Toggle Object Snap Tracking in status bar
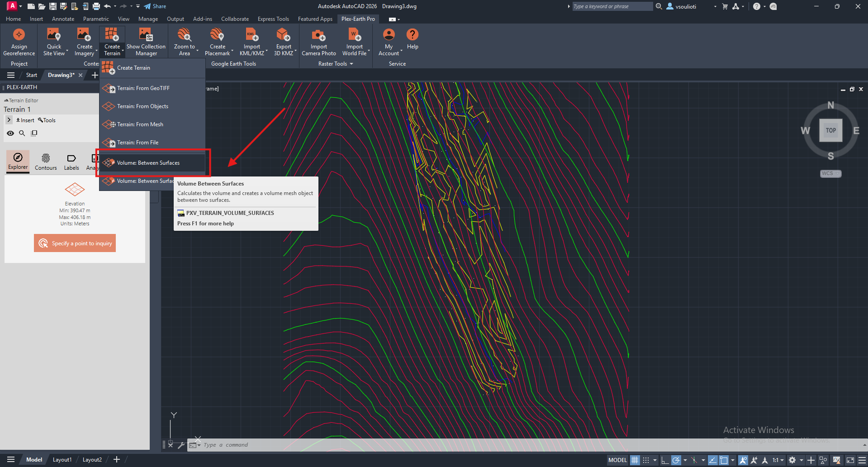This screenshot has height=467, width=868. tap(713, 460)
